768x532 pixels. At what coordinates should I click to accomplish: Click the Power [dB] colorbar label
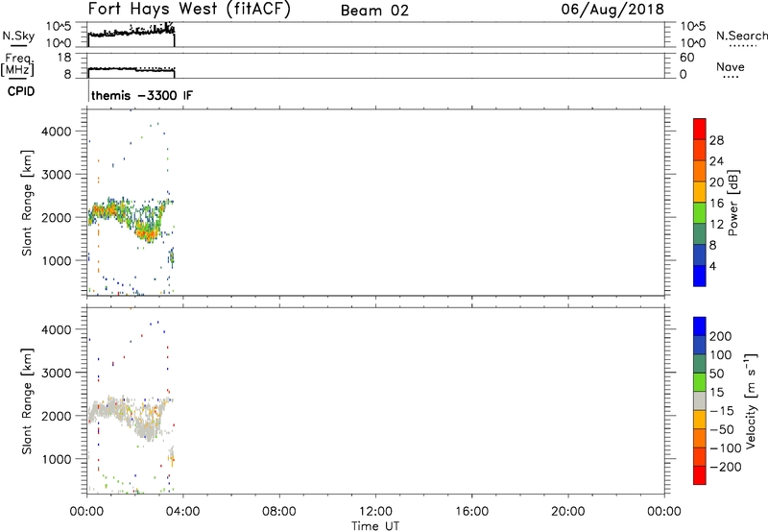[732, 203]
